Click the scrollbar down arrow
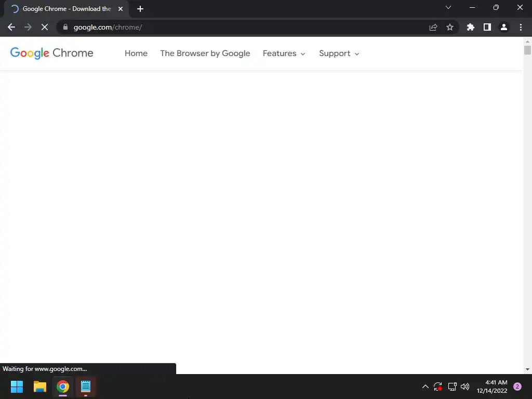This screenshot has height=399, width=532. [527, 369]
